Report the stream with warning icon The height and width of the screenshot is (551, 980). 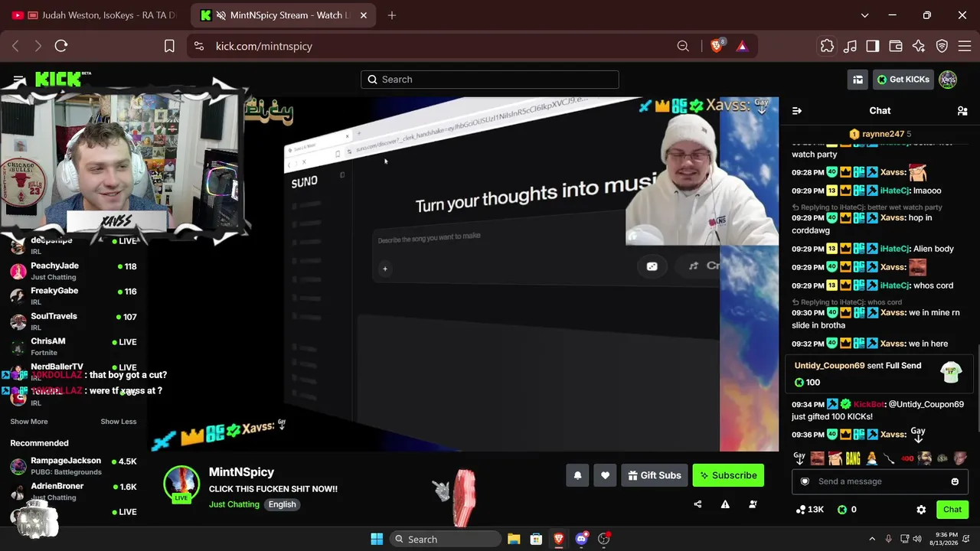coord(725,504)
